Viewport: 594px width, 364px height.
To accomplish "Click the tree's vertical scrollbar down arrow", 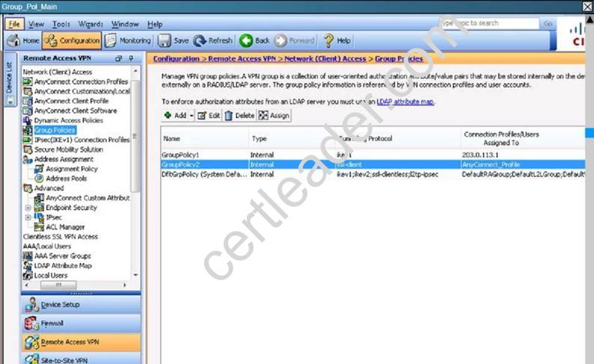I will click(x=135, y=275).
